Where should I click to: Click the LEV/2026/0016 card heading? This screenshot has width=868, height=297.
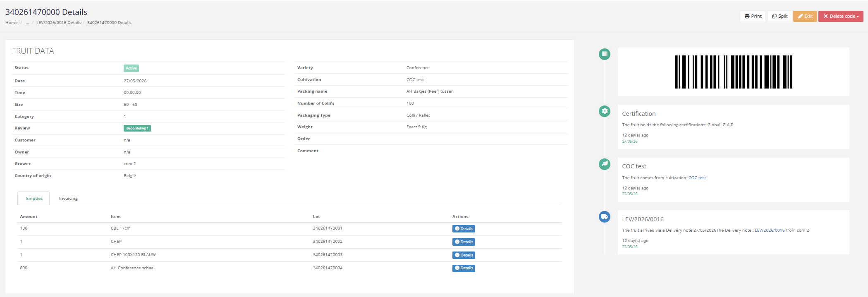click(643, 219)
